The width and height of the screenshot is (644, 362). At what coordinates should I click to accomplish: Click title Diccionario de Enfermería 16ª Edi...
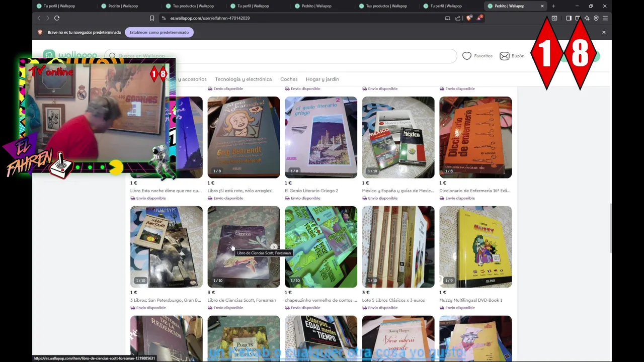pyautogui.click(x=474, y=191)
